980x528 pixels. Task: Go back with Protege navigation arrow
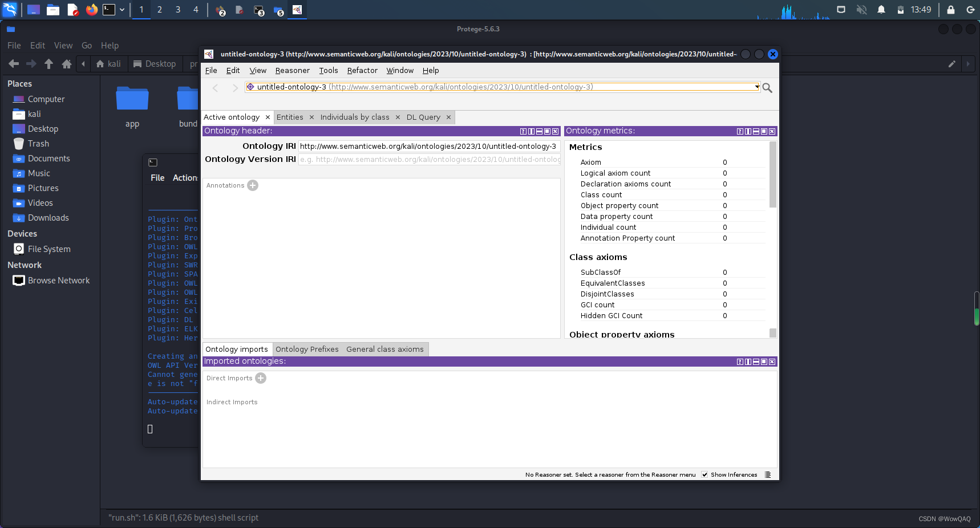coord(215,88)
